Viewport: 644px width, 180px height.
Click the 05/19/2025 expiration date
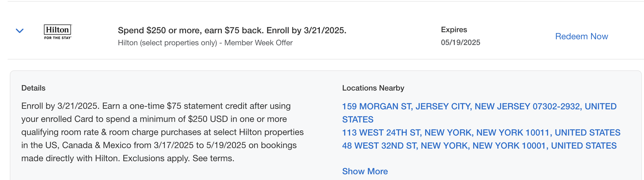(x=460, y=43)
